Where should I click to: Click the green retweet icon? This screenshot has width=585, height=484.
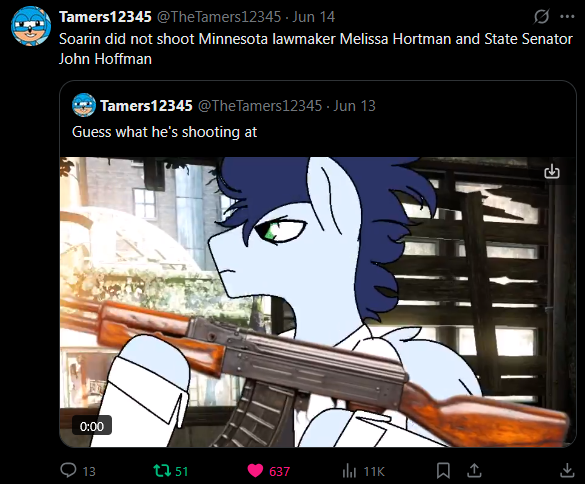(x=162, y=471)
